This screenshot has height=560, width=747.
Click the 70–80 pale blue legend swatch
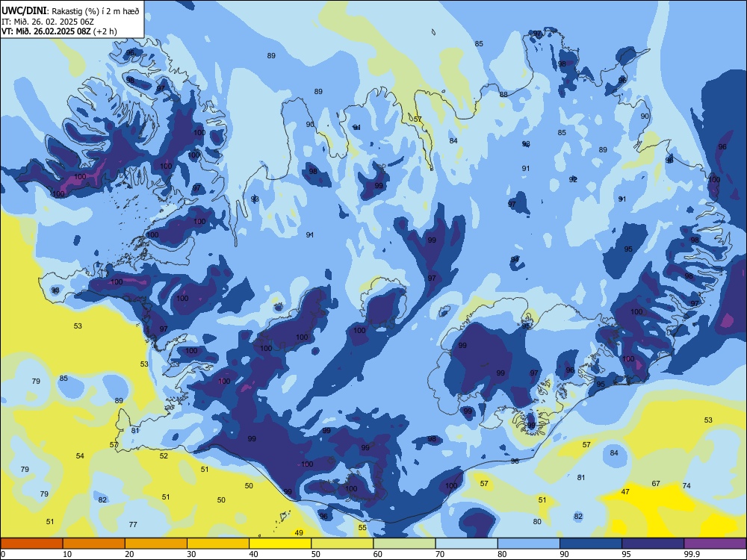(466, 544)
